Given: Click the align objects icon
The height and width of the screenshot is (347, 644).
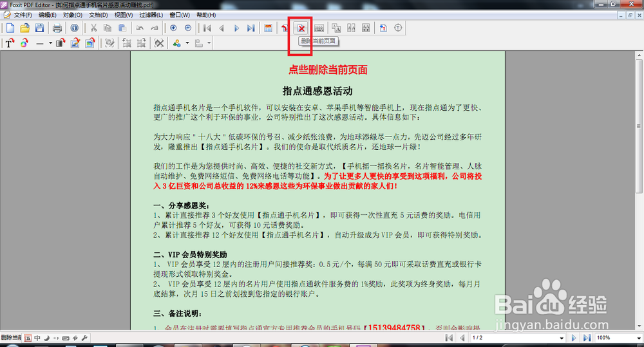Looking at the screenshot, I should click(x=199, y=42).
